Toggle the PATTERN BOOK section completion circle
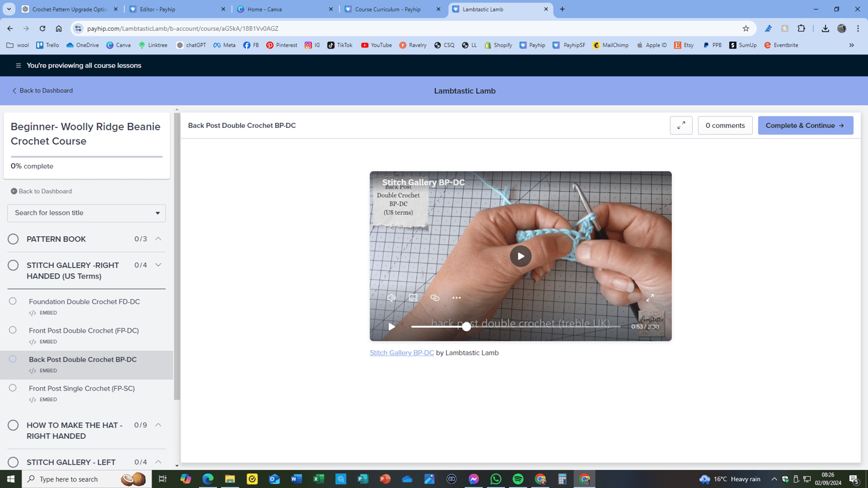The width and height of the screenshot is (868, 488). tap(13, 239)
